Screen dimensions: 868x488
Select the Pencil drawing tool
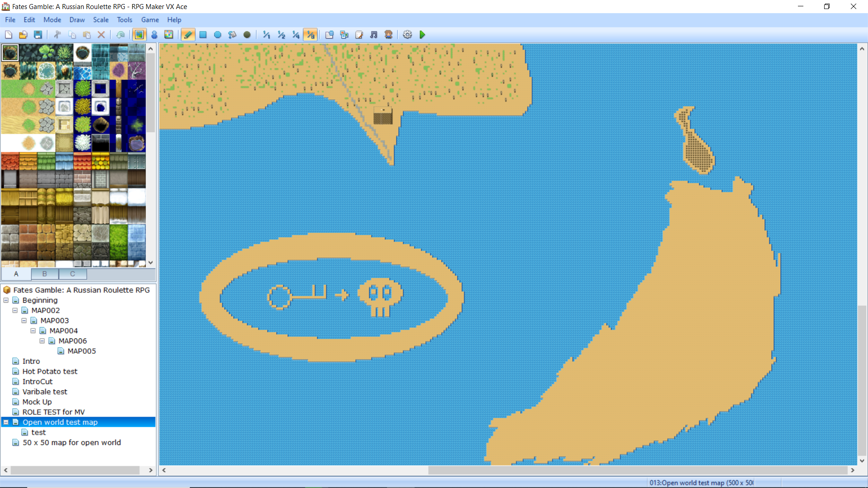(x=188, y=35)
